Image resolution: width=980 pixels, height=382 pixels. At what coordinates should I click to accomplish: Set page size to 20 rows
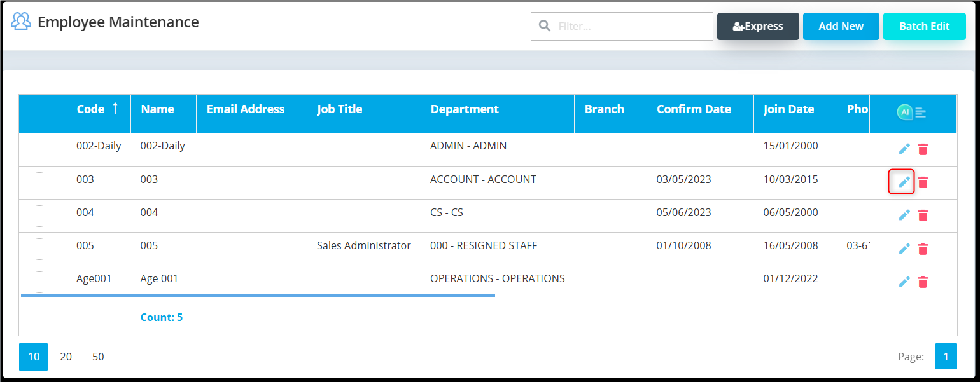(66, 357)
